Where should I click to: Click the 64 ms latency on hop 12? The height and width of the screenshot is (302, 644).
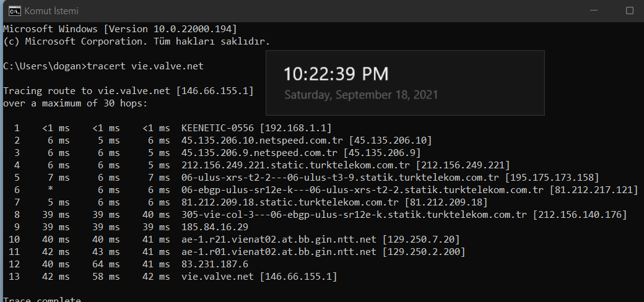tap(106, 264)
